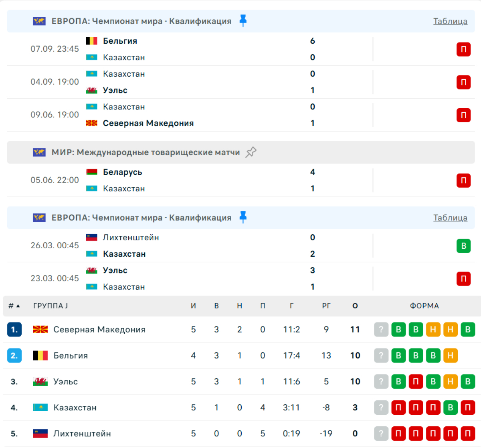Click the green В win badge for Лихтенштейн–Казахстан

pos(463,246)
